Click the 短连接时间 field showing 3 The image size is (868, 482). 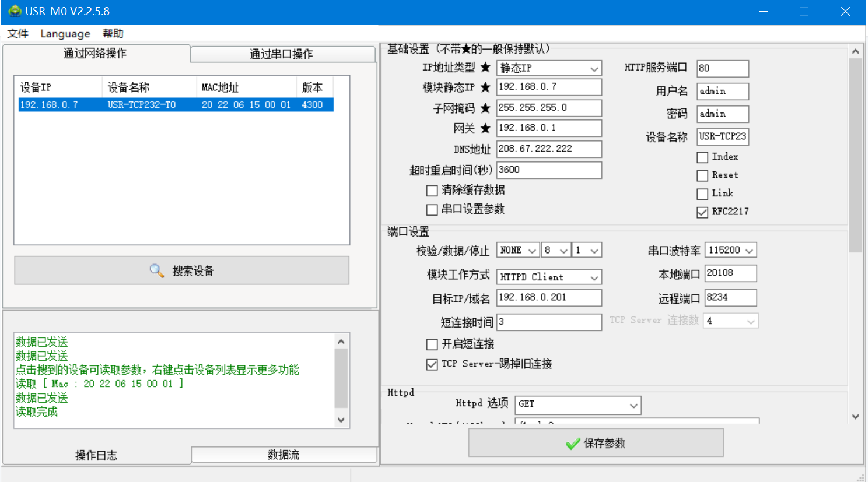(549, 322)
